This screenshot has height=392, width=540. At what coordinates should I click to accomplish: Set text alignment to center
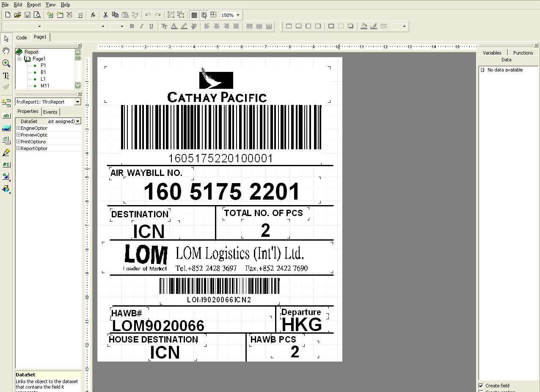pos(216,26)
